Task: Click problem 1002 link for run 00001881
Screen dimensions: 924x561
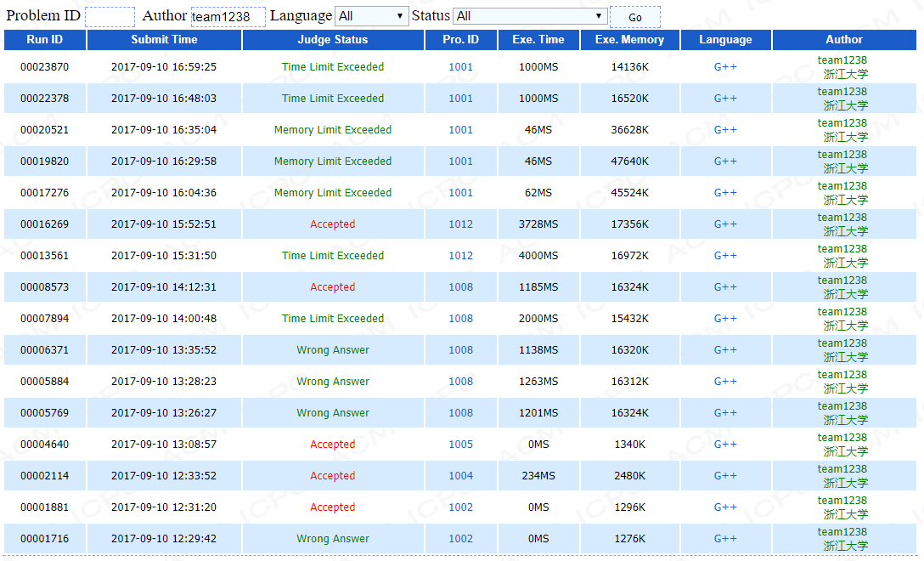Action: click(460, 507)
